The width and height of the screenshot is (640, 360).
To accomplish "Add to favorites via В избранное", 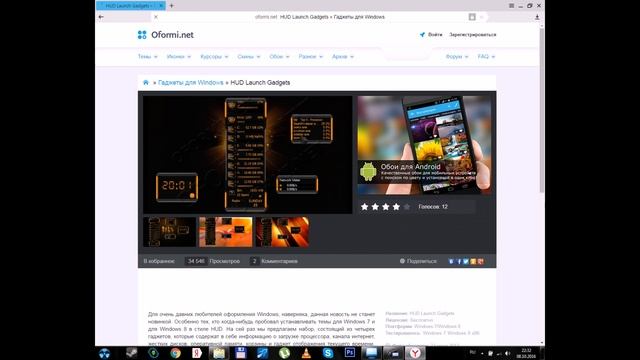I will 159,261.
